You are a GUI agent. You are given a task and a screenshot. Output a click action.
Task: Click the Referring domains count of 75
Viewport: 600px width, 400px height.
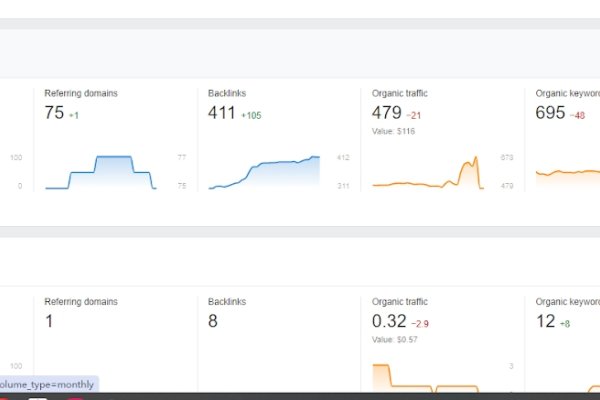(x=54, y=113)
